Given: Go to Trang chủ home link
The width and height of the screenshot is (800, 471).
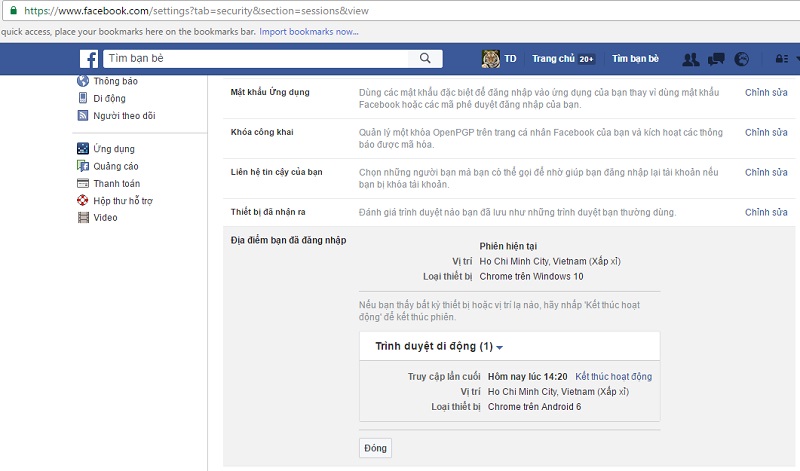Looking at the screenshot, I should pyautogui.click(x=553, y=59).
